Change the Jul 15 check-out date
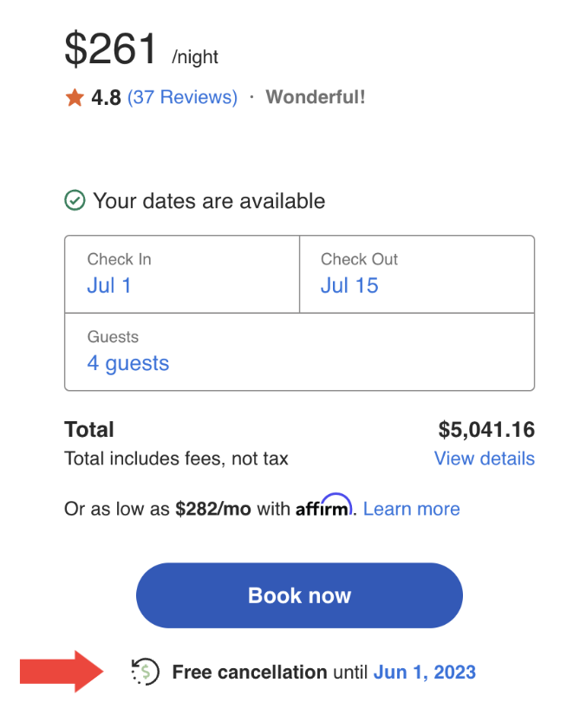The image size is (567, 728). (349, 285)
